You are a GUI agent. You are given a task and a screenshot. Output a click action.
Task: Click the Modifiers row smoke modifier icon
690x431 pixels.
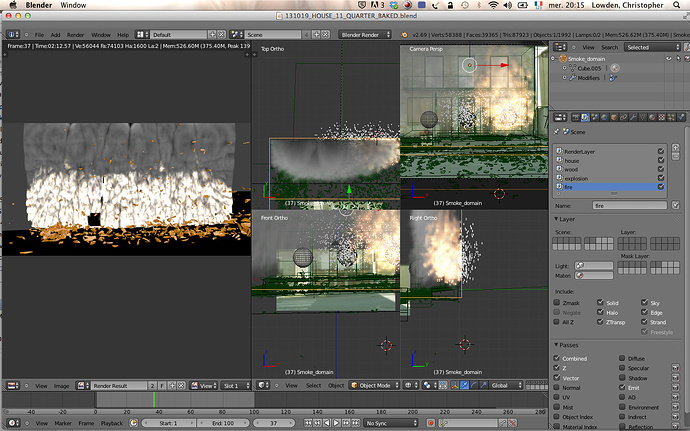point(613,78)
